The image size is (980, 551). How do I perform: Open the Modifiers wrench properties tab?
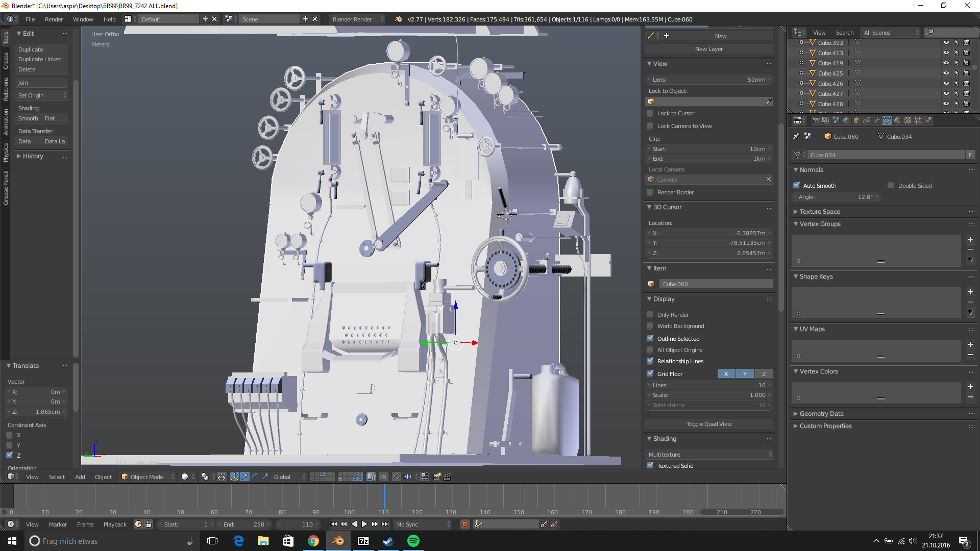click(x=877, y=120)
